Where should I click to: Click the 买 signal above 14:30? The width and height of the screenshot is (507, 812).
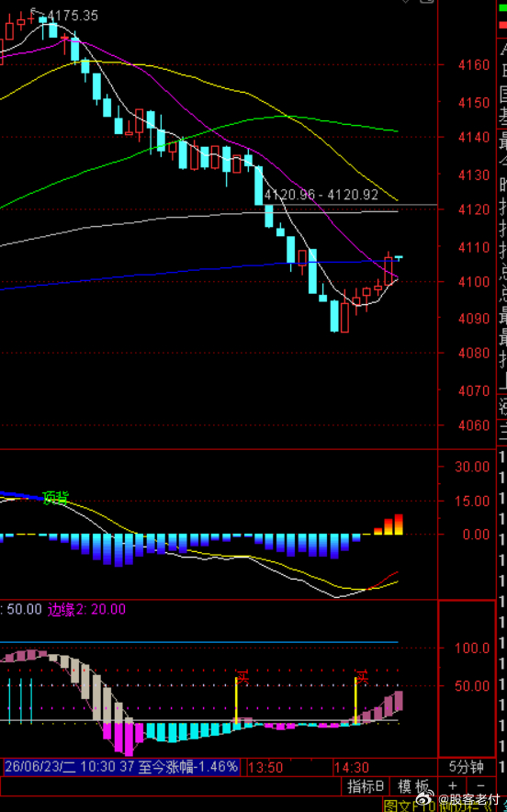point(362,676)
